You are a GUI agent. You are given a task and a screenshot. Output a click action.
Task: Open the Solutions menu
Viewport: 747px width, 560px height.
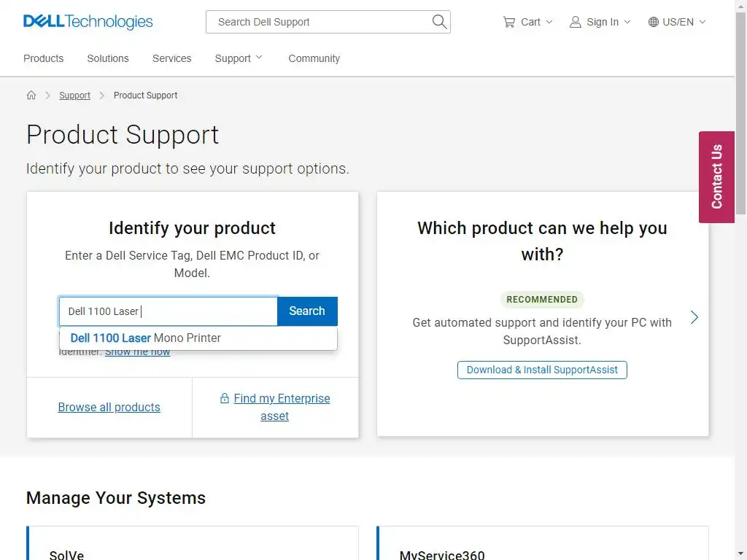(108, 58)
